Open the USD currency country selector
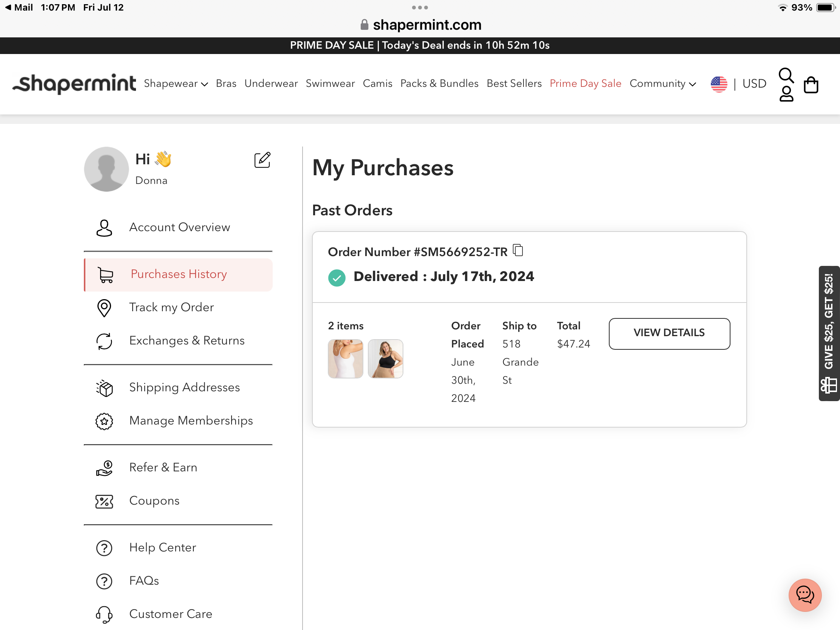This screenshot has width=840, height=630. (x=738, y=83)
